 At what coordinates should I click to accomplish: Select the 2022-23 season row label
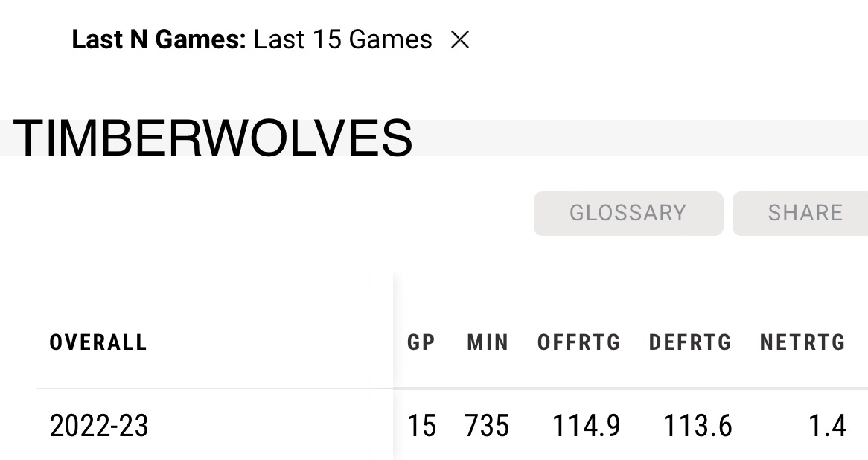click(x=99, y=427)
